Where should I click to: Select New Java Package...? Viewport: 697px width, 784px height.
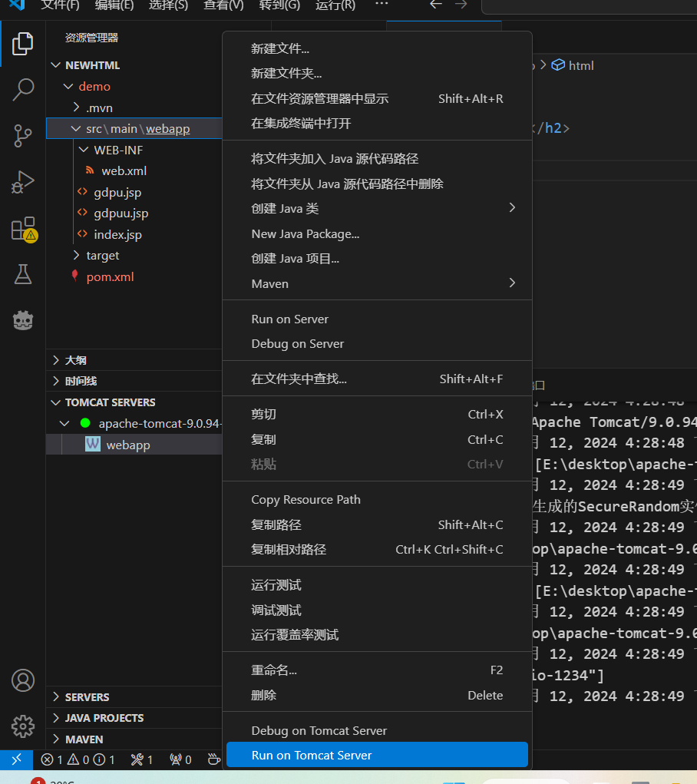point(377,233)
